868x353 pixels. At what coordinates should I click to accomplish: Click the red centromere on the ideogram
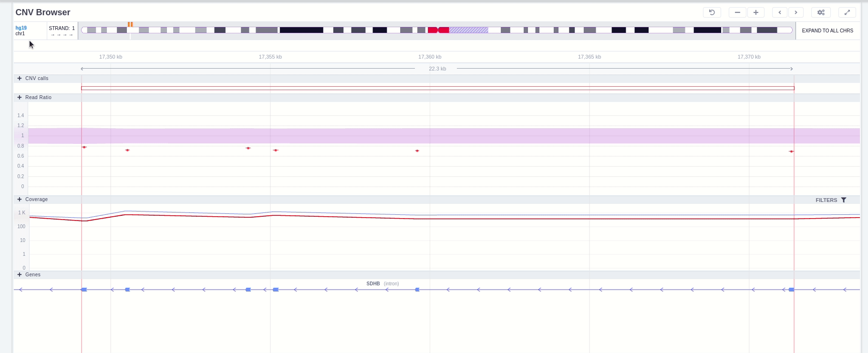point(438,30)
